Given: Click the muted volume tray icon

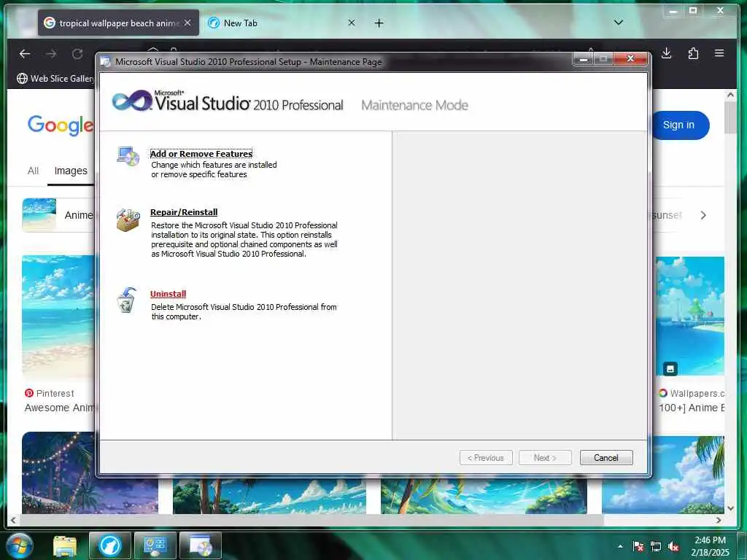Looking at the screenshot, I should pos(673,546).
